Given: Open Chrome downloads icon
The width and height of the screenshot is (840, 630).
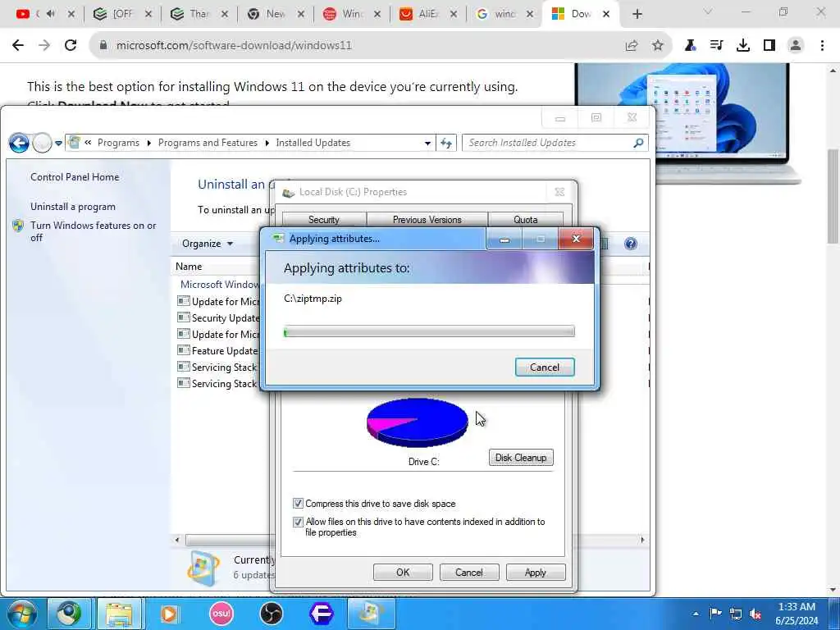Looking at the screenshot, I should (x=743, y=46).
